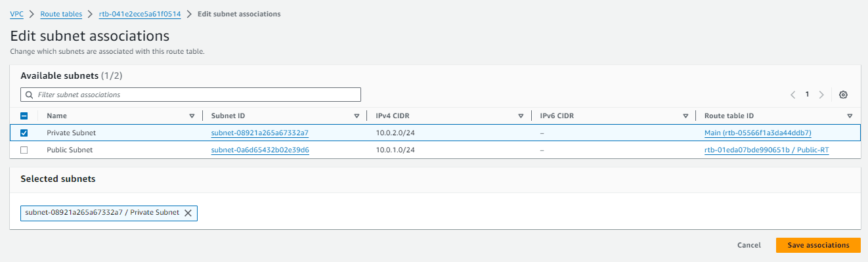The height and width of the screenshot is (262, 868).
Task: Open subnet-0a6d65432b02e39d6 link
Action: pyautogui.click(x=260, y=150)
